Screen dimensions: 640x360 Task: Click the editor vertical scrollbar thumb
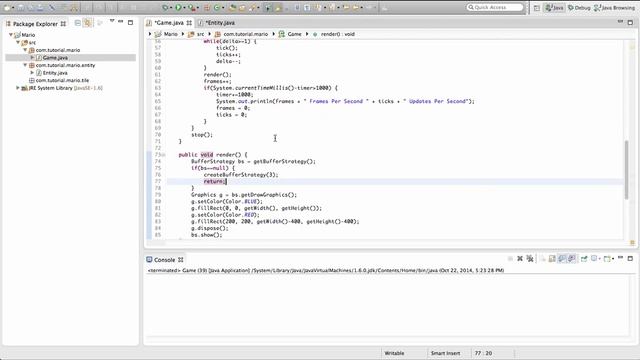[627, 169]
